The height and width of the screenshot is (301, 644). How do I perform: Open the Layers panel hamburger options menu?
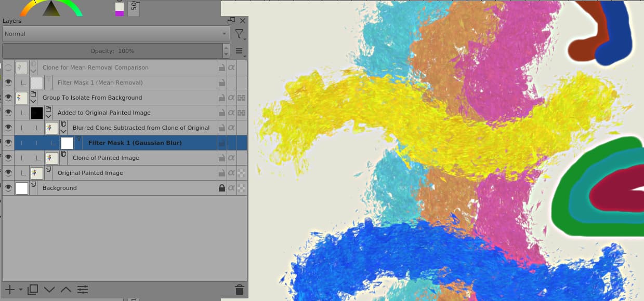coord(239,51)
